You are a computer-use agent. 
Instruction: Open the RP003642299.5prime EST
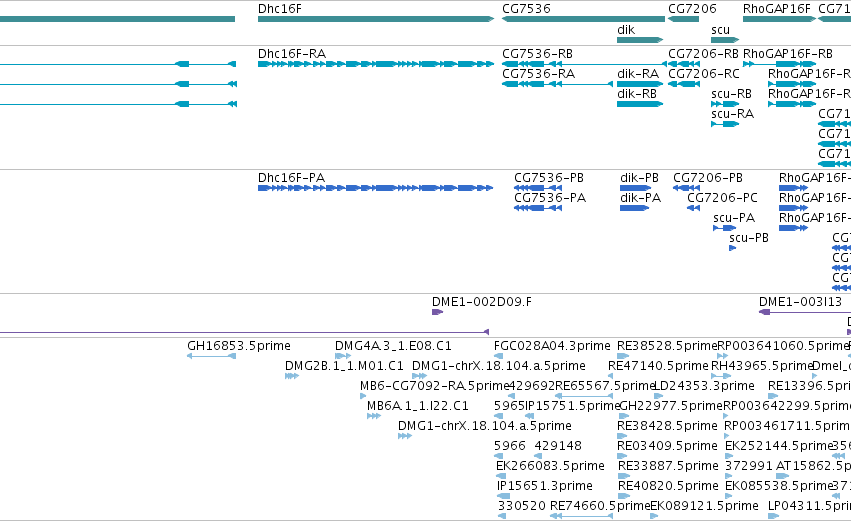coord(727,416)
